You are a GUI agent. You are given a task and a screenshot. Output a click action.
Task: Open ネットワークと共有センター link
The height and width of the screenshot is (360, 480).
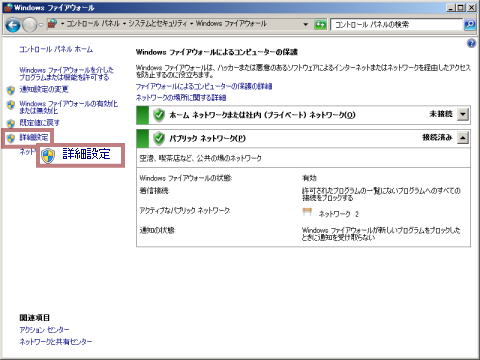coord(56,342)
